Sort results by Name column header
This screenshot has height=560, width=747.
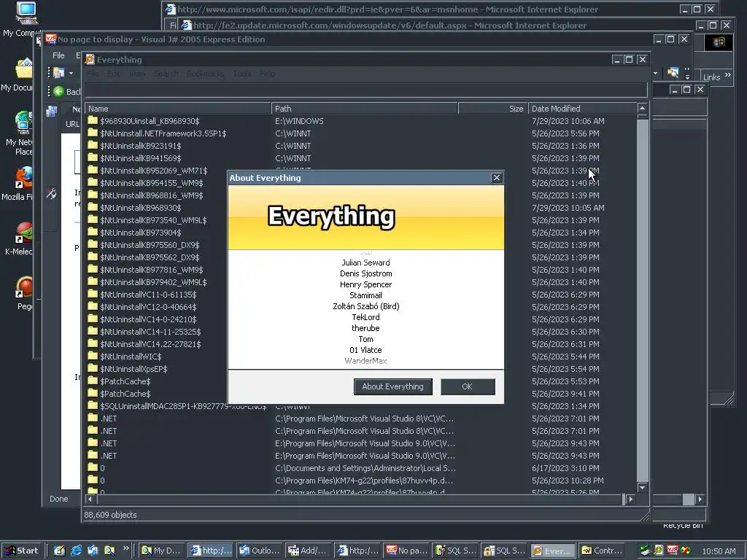(x=178, y=109)
